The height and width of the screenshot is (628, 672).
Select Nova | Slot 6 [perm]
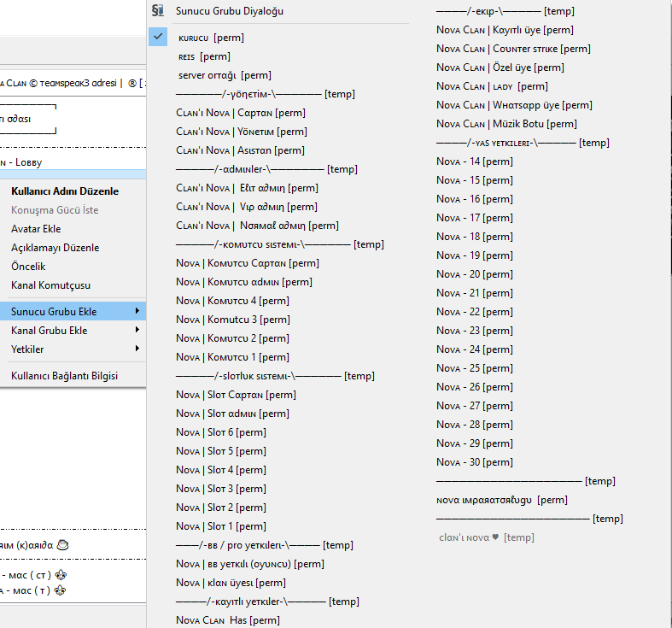pyautogui.click(x=220, y=432)
